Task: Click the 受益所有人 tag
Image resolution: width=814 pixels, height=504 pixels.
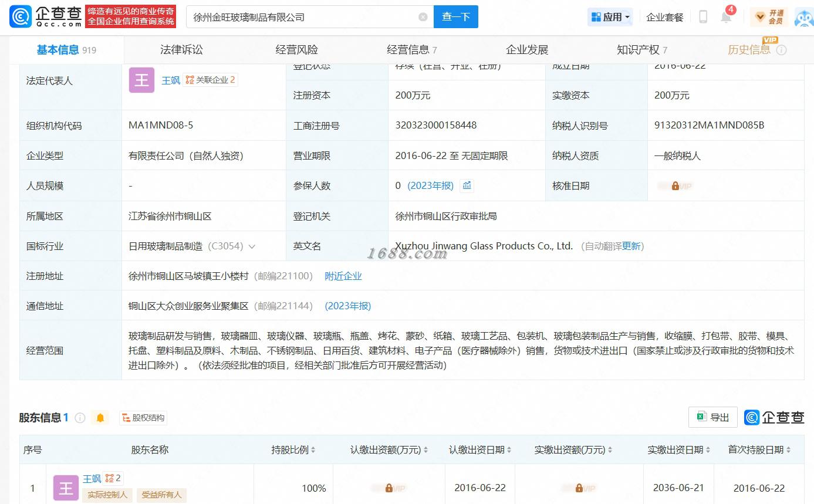Action: coord(161,495)
